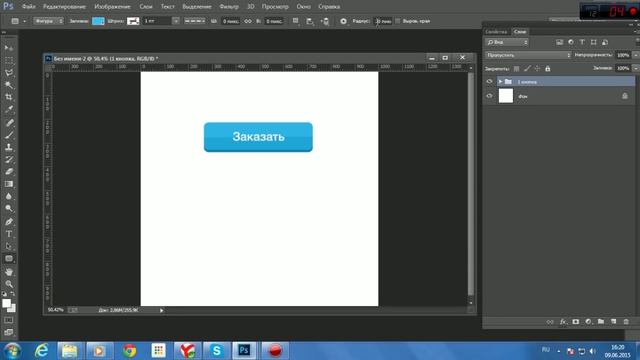Select the Zoom tool in toolbox
Image resolution: width=640 pixels, height=360 pixels.
point(9,284)
